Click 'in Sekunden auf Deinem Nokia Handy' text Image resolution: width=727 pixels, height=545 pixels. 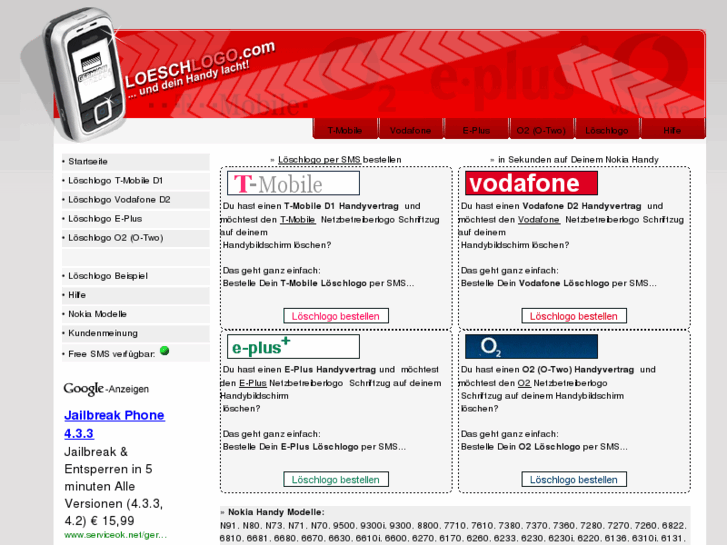578,160
